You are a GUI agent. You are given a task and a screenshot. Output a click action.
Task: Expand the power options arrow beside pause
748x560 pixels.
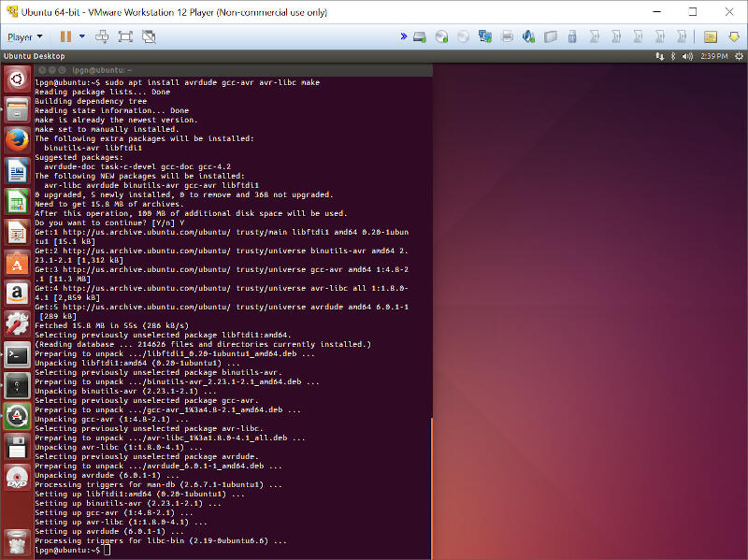(x=82, y=36)
